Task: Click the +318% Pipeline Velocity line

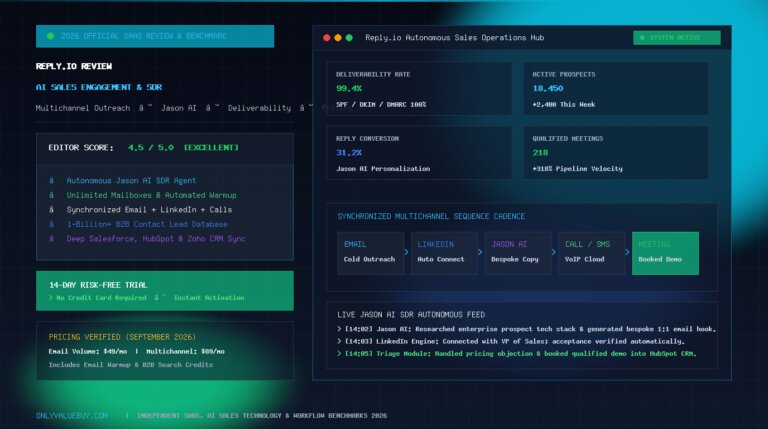Action: point(577,168)
